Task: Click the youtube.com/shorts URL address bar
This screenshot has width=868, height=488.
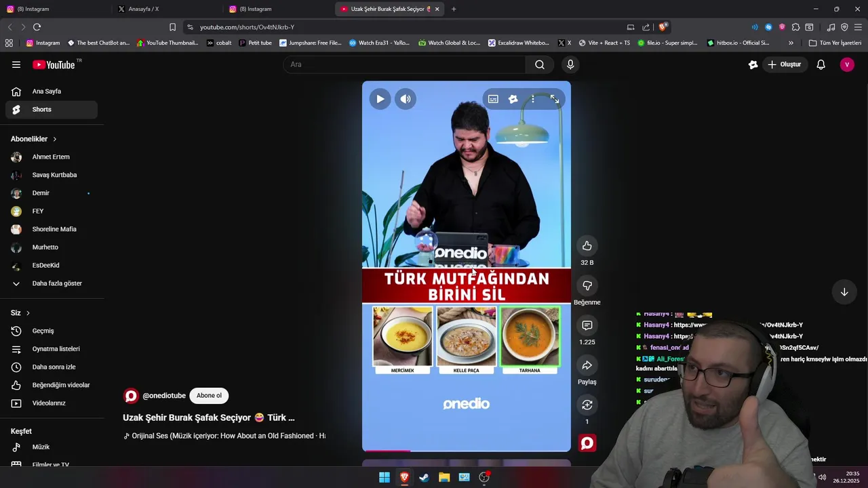Action: (x=247, y=27)
